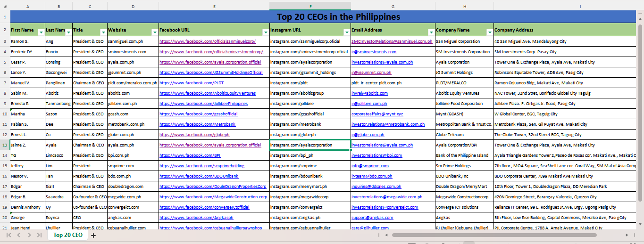
Task: Select the cell containing Gocongwei
Action: [x=59, y=73]
